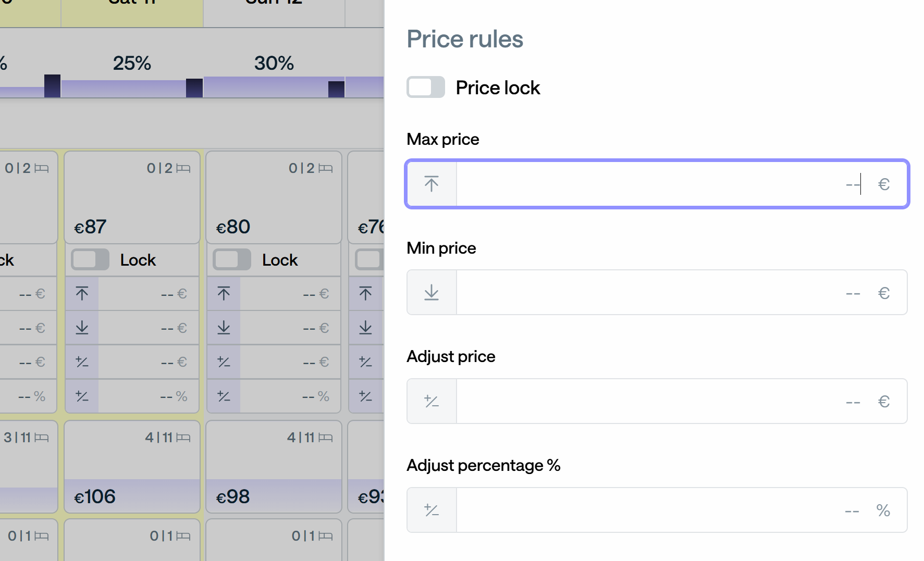
Task: Click the bed icon above the €87 price
Action: 183,168
